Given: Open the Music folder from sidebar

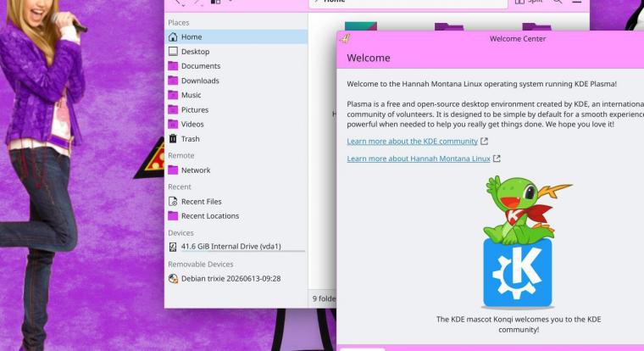Looking at the screenshot, I should 236,95.
